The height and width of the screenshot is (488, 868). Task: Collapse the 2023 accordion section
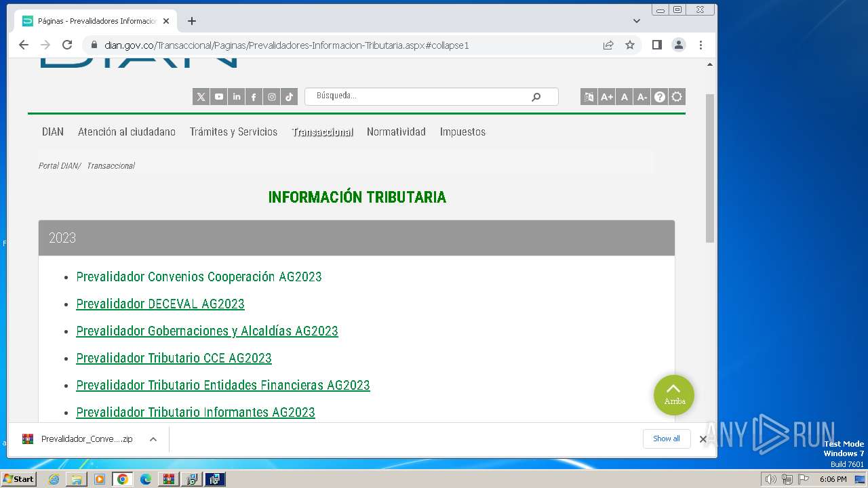pyautogui.click(x=357, y=238)
